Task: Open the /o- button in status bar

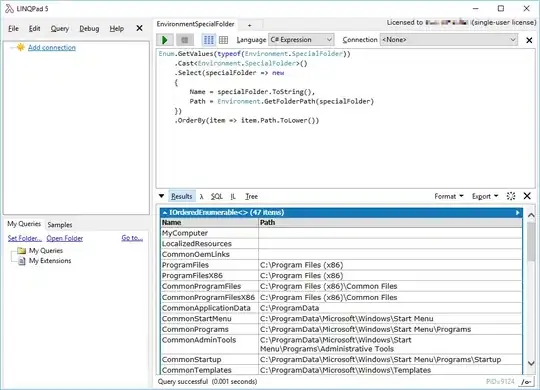Action: click(526, 382)
